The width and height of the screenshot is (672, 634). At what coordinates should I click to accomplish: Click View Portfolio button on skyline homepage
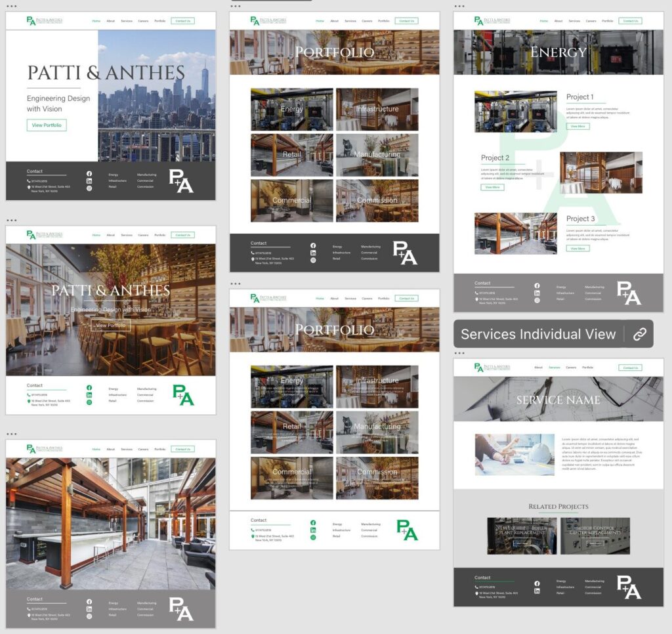tap(47, 125)
